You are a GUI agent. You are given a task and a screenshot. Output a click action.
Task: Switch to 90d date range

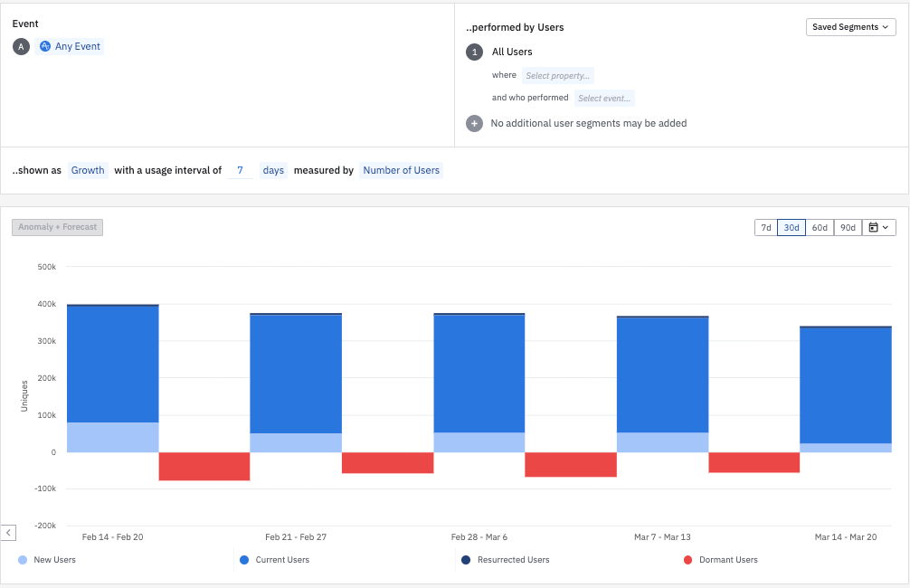tap(848, 228)
